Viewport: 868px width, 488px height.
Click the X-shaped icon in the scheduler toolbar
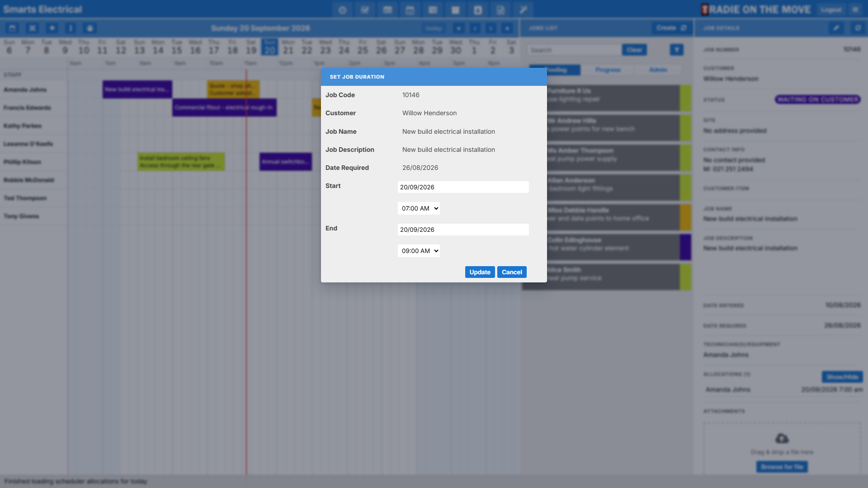click(x=32, y=28)
